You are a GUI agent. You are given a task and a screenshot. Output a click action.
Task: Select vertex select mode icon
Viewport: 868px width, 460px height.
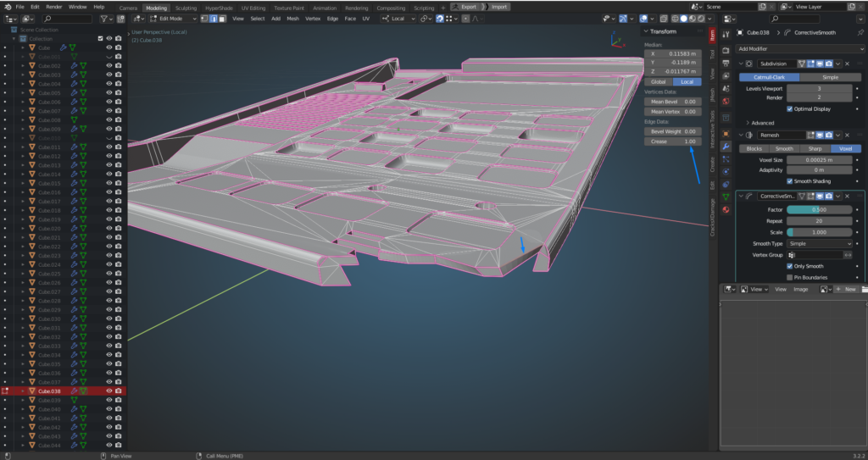coord(206,18)
